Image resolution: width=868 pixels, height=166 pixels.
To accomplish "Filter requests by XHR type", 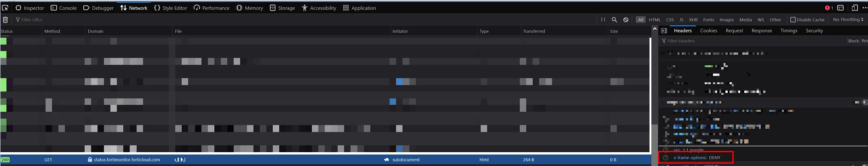I will [x=693, y=20].
